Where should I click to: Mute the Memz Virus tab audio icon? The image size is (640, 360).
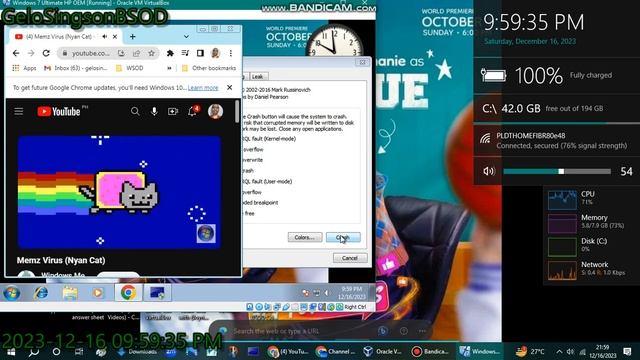coord(104,37)
